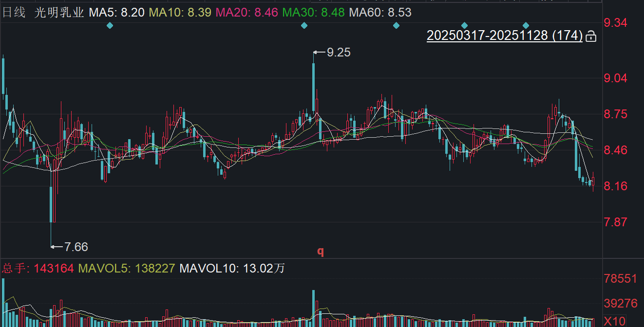Click the 总手 volume label

tap(13, 268)
